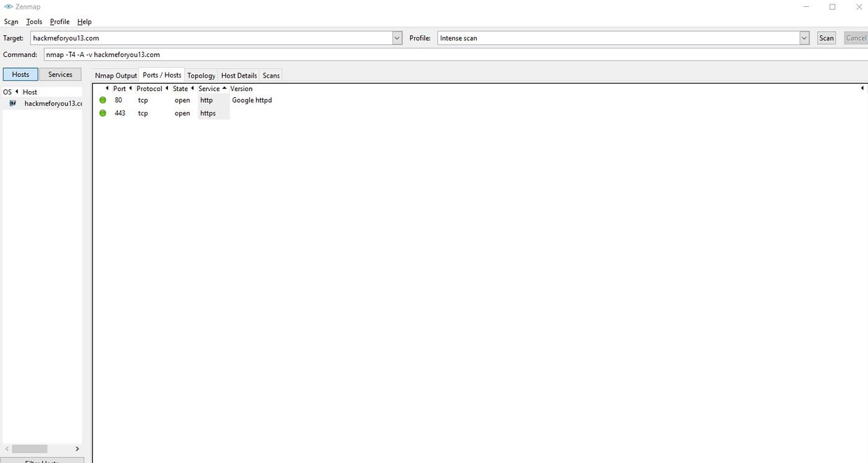868x463 pixels.
Task: Show the Hosts list view
Action: [x=20, y=74]
